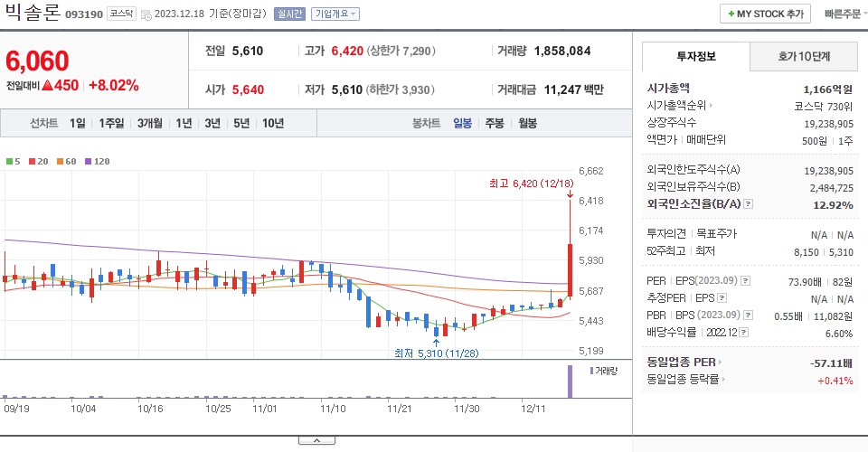Open the 동일업종 등락률 link
Screen dimensions: 868x452
pos(686,380)
